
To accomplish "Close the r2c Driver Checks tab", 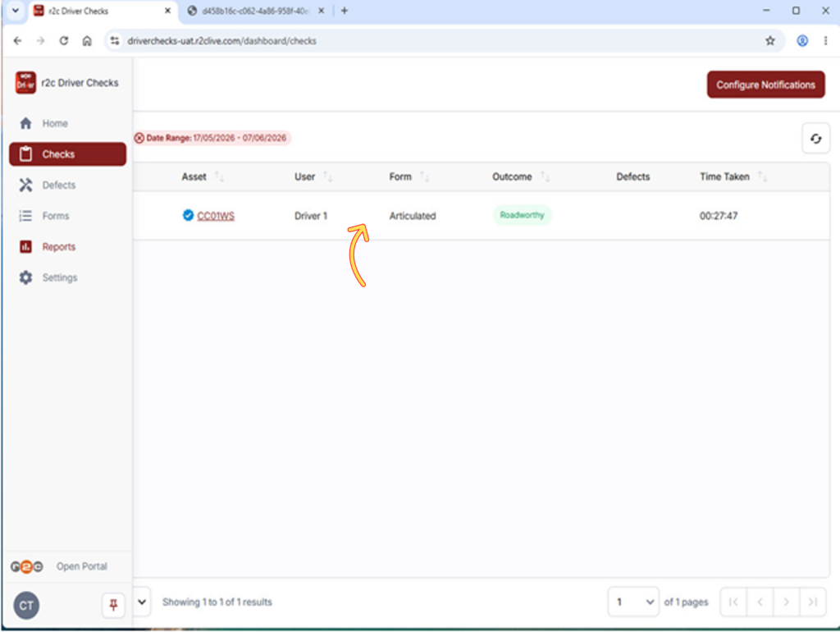I will [x=167, y=11].
